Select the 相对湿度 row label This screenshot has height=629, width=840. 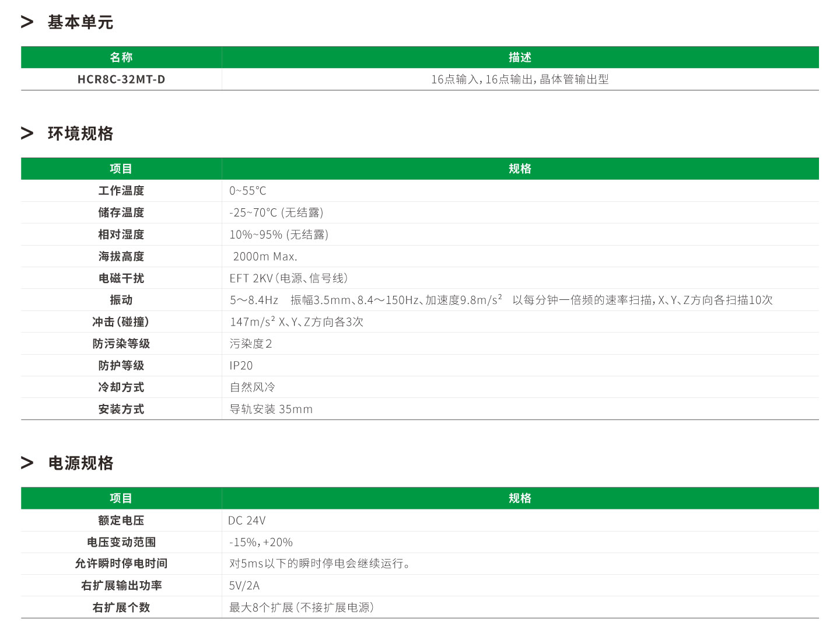tap(120, 234)
